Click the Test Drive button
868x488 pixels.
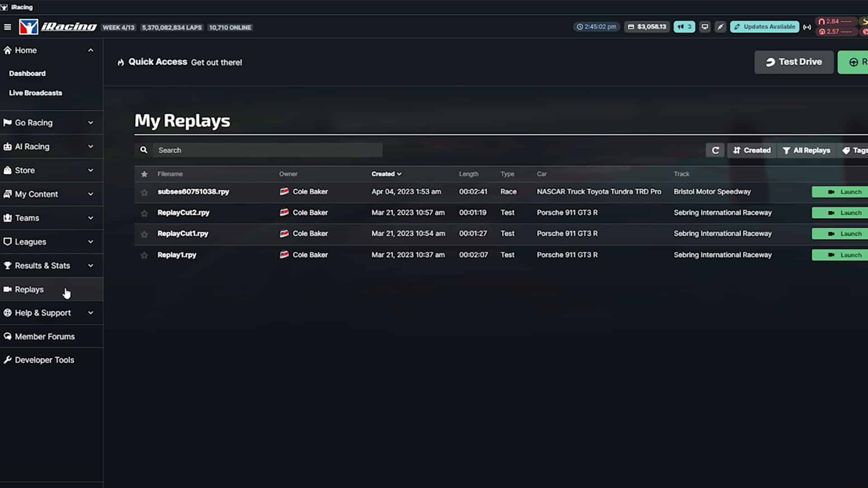click(x=794, y=62)
